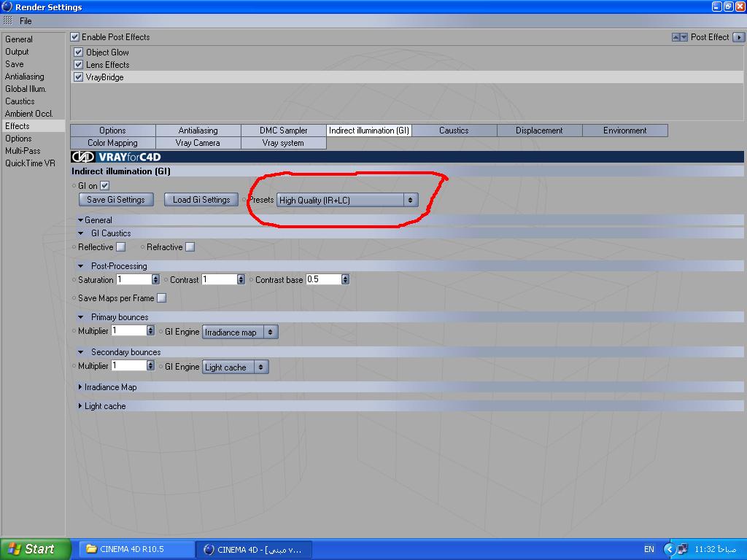Click the Contrast base spinner arrows
Screen dimensions: 747x560
coord(346,279)
